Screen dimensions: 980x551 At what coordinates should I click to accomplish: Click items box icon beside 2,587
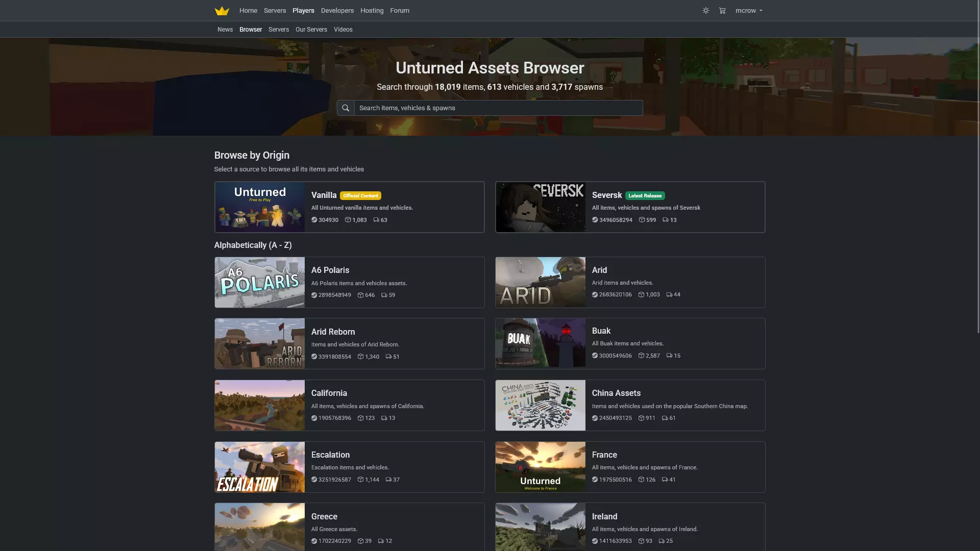641,356
